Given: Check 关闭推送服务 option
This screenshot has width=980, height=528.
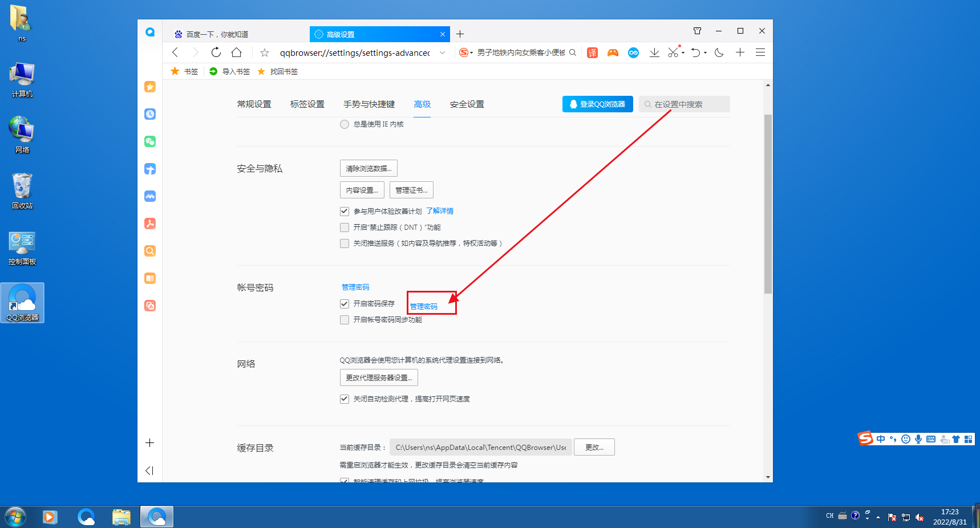Looking at the screenshot, I should tap(345, 243).
